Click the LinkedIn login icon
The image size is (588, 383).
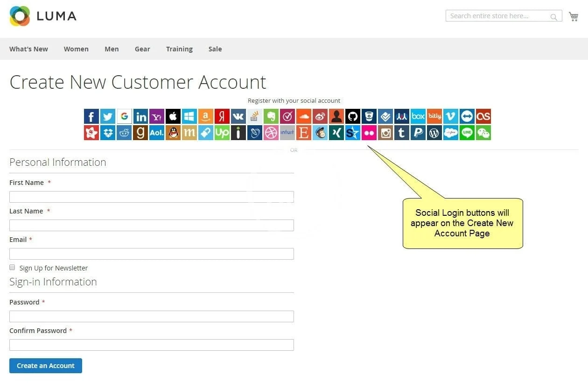tap(140, 116)
